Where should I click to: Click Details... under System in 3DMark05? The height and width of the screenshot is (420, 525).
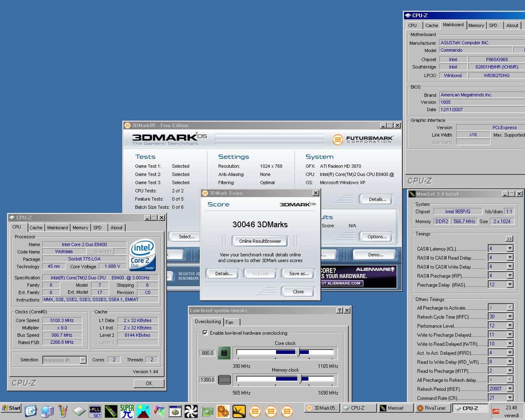[x=377, y=199]
